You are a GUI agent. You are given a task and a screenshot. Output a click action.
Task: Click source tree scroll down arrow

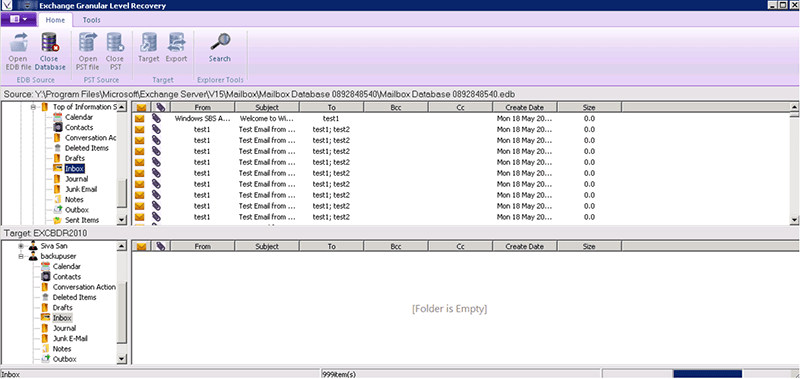click(121, 220)
